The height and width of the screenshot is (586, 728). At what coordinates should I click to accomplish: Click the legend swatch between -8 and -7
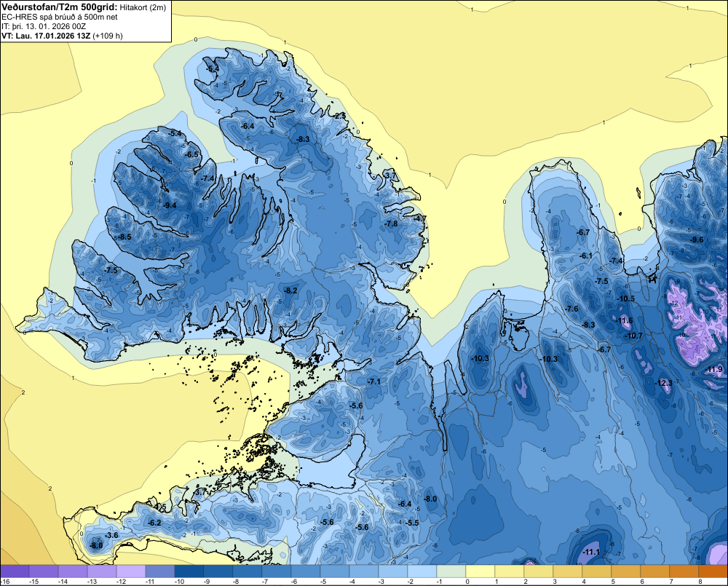pos(248,571)
